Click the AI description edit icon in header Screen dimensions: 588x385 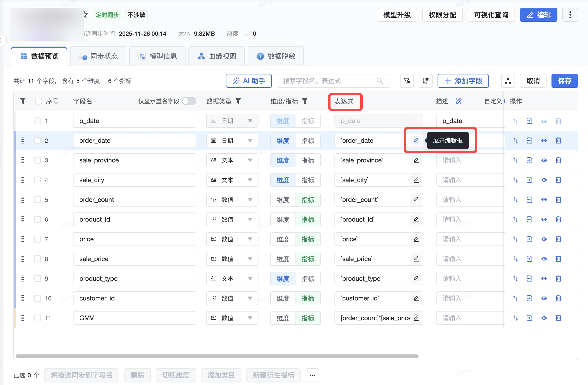(459, 101)
